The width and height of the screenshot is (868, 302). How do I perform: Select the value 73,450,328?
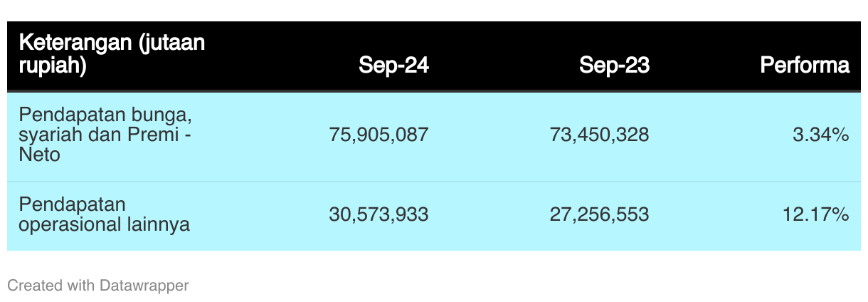point(600,134)
